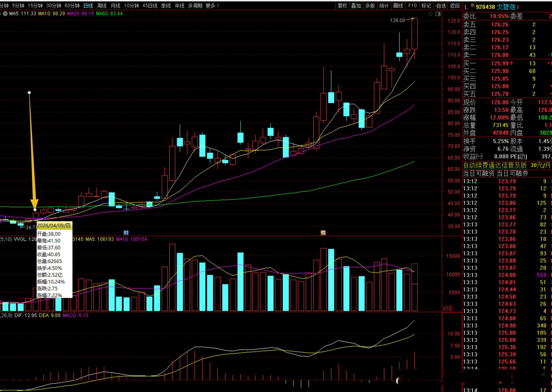Click the diamond icon above the price axis
Screen dimensions: 552x392
click(431, 14)
